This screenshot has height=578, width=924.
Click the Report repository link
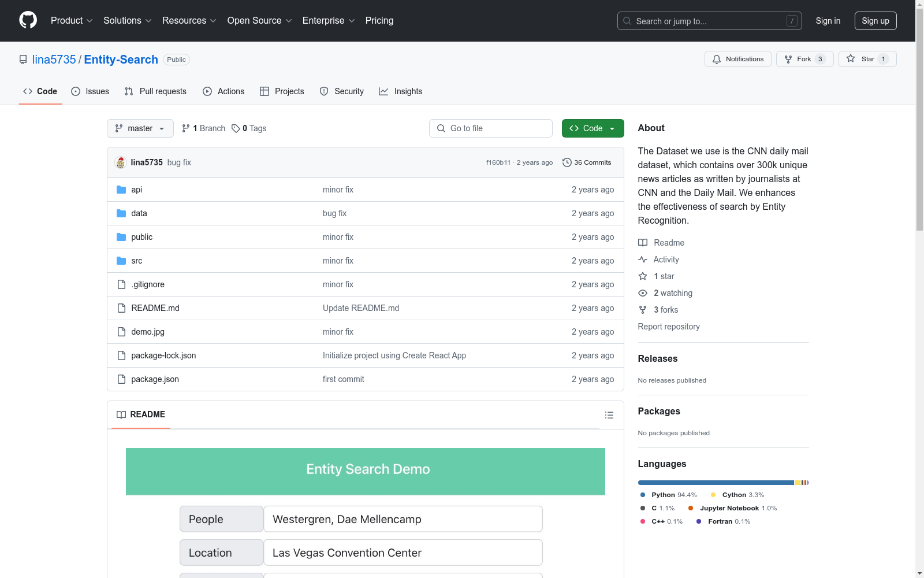[x=669, y=327]
